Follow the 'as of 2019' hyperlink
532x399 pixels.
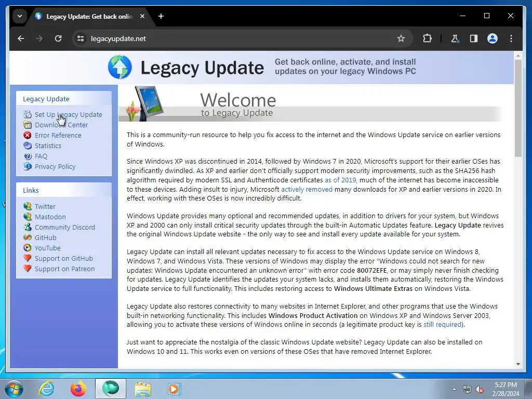click(341, 180)
